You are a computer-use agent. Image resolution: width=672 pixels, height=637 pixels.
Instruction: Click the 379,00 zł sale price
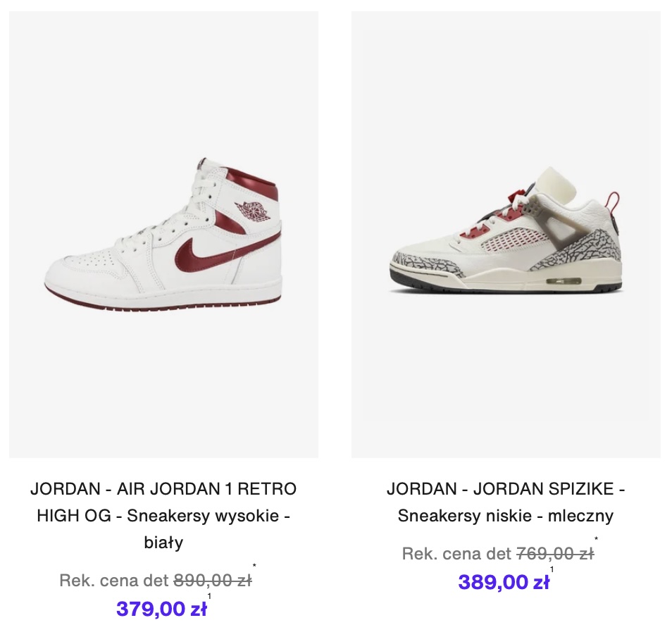point(161,609)
